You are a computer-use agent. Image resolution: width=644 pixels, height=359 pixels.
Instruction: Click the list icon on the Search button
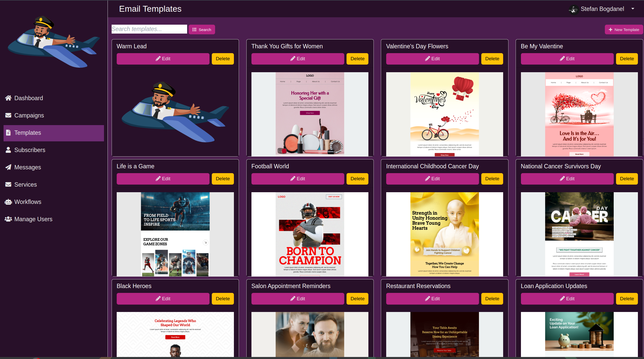coord(194,29)
